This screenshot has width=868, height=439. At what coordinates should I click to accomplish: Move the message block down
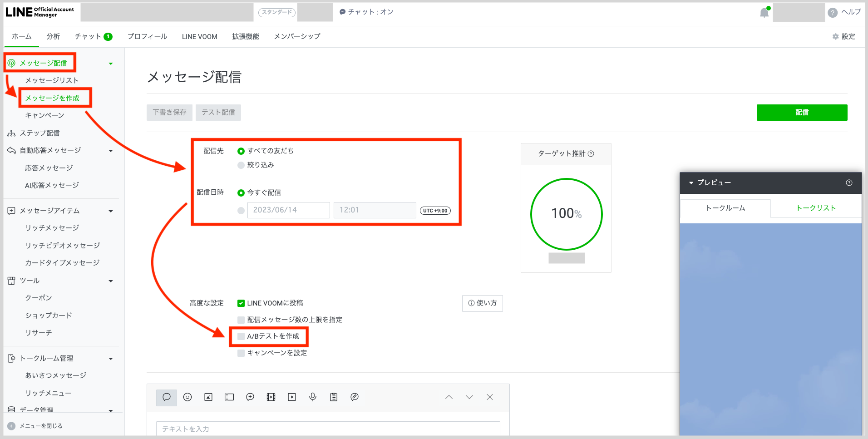(469, 397)
